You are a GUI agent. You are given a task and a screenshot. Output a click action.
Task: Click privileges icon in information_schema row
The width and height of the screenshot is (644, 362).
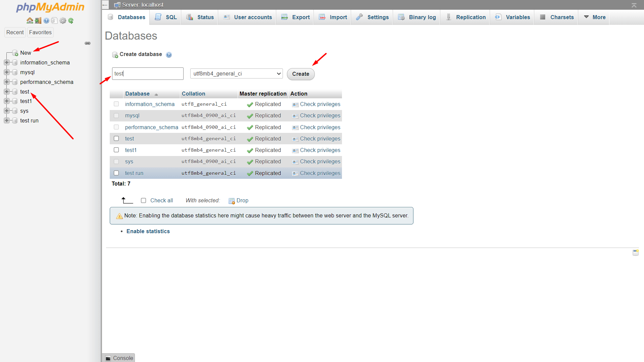pyautogui.click(x=295, y=105)
